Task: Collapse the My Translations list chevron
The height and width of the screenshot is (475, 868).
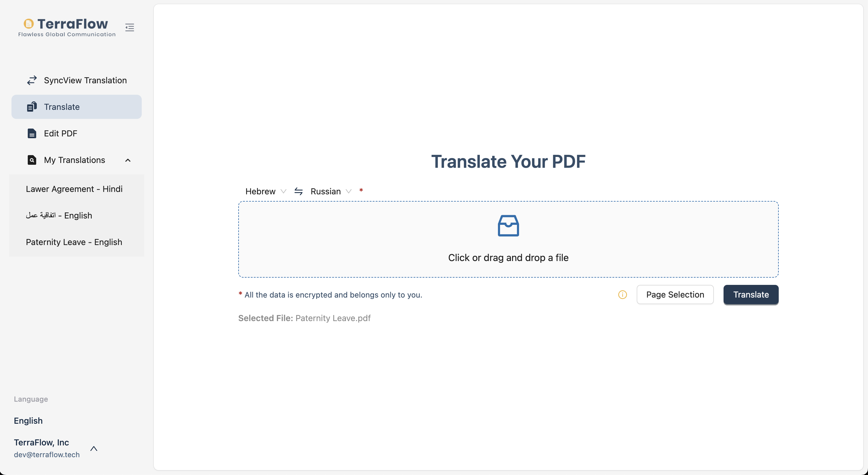Action: pyautogui.click(x=128, y=160)
